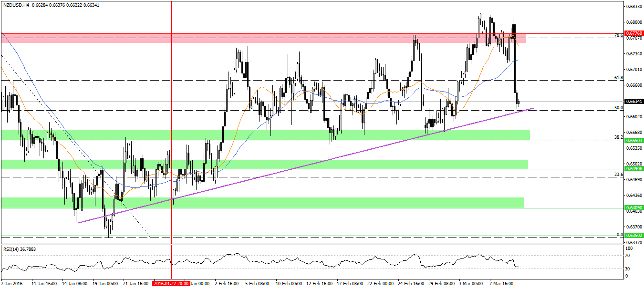
Task: Select the 50.0 Fibonacci level label
Action: coord(619,108)
